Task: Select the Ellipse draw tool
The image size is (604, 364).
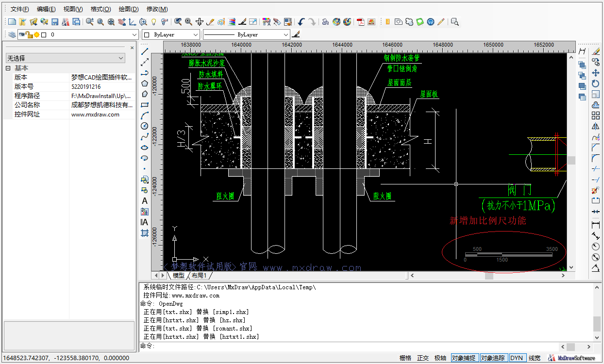Action: click(x=145, y=148)
